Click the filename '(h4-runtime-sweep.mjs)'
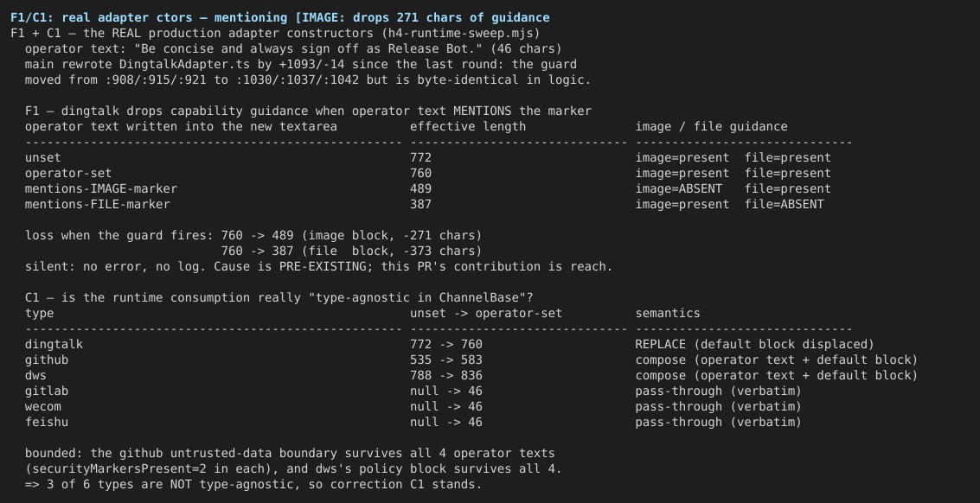 (x=460, y=33)
